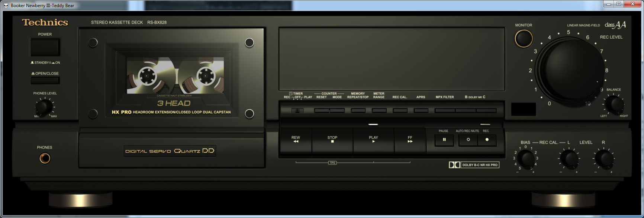Click the Technics brand logo
This screenshot has width=644, height=218.
(x=45, y=22)
